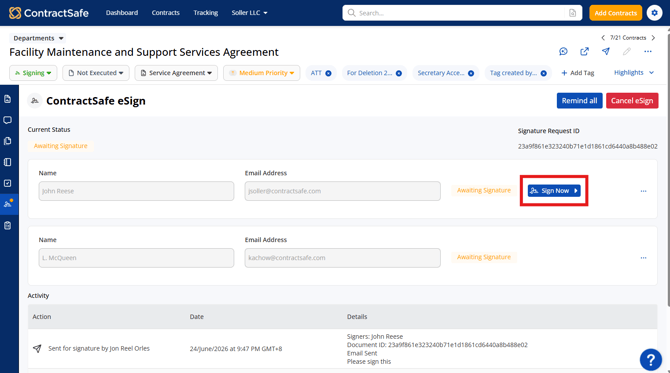
Task: Click the Sign Now button
Action: (x=554, y=191)
